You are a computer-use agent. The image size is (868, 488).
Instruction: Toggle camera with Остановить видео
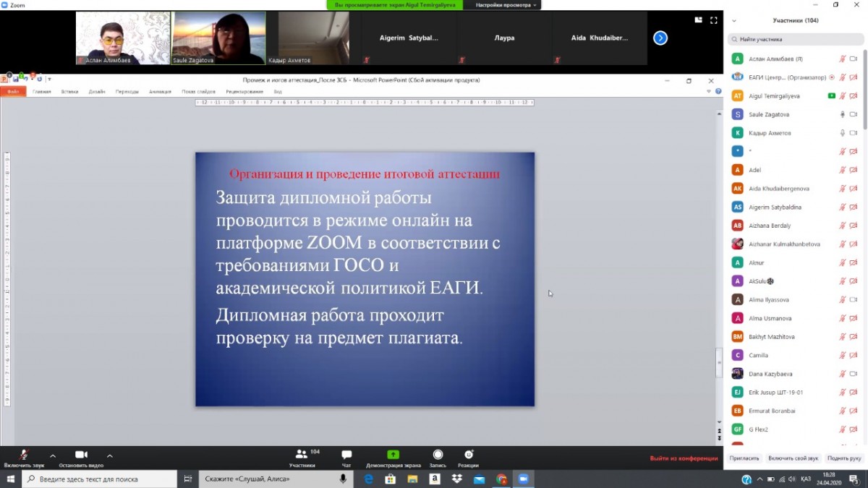point(81,455)
